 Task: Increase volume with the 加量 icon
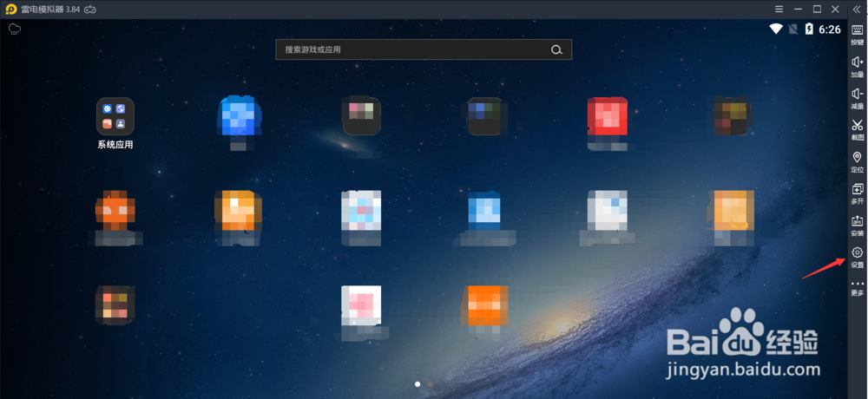[857, 67]
